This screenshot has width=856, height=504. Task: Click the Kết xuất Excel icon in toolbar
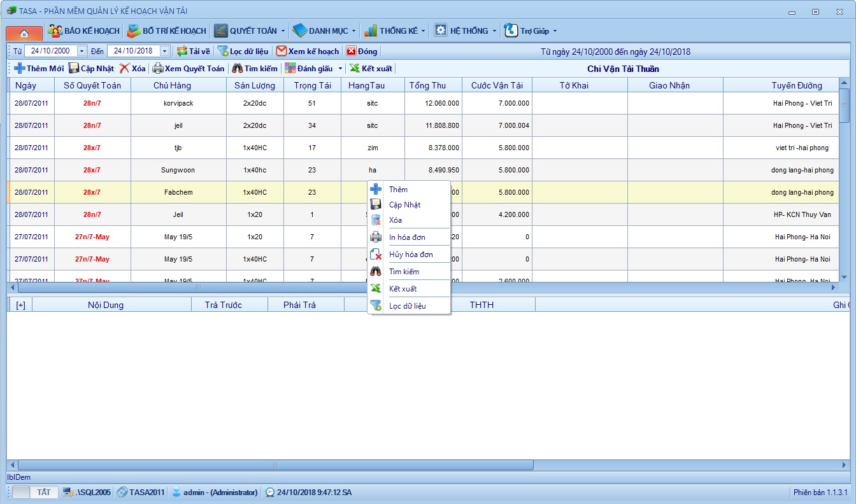[x=355, y=69]
